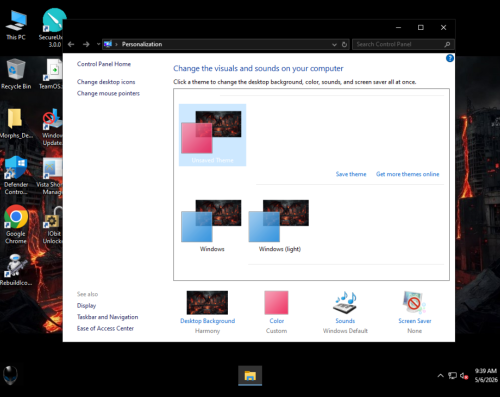This screenshot has width=500, height=397.
Task: Open Vista Shortcut Manager desktop icon
Action: click(50, 175)
